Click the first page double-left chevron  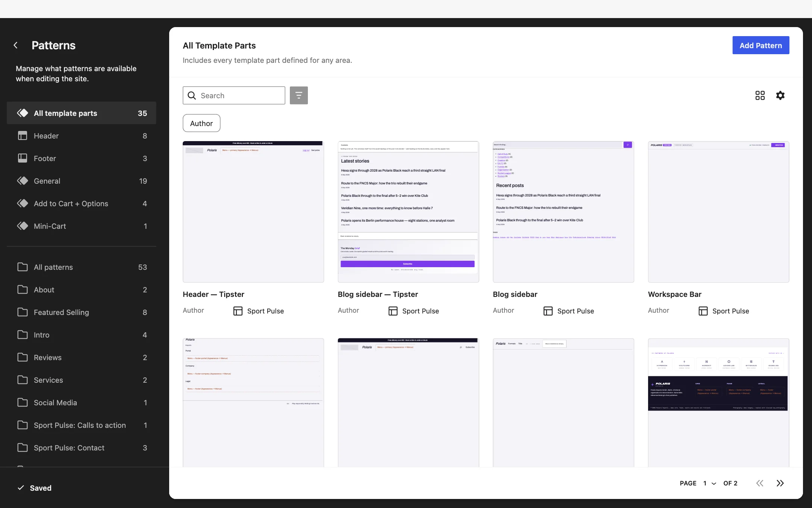pyautogui.click(x=760, y=483)
